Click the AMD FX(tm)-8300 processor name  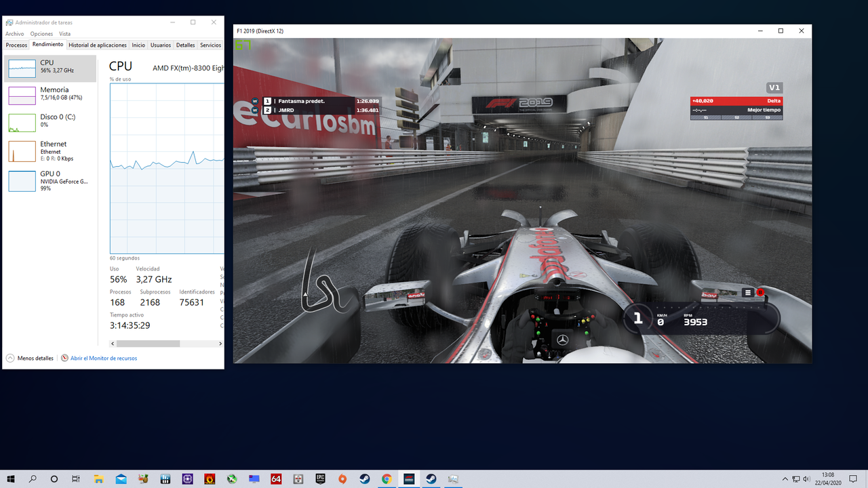coord(188,67)
